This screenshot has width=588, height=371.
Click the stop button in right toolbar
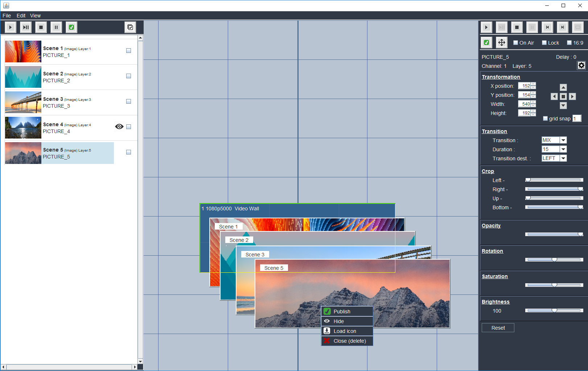(517, 27)
